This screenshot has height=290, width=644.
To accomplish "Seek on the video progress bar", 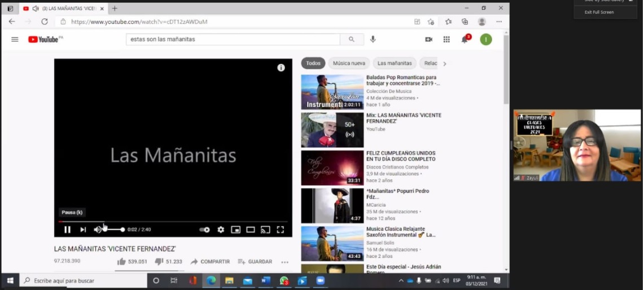I will click(x=173, y=222).
